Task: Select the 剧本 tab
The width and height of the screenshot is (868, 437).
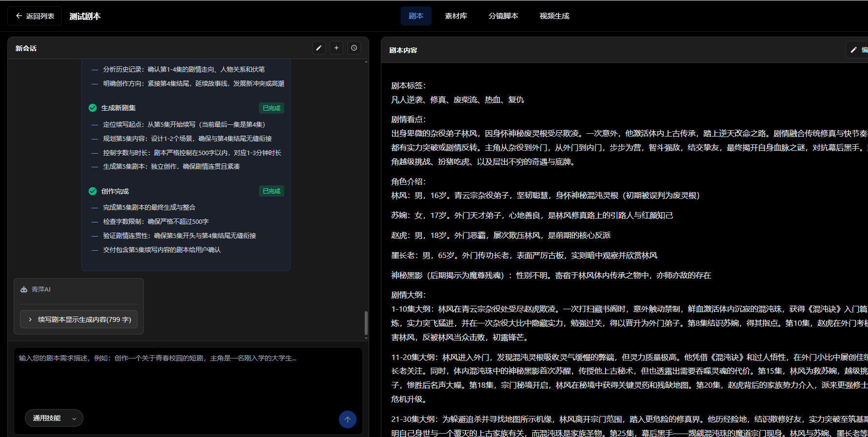Action: [x=416, y=16]
